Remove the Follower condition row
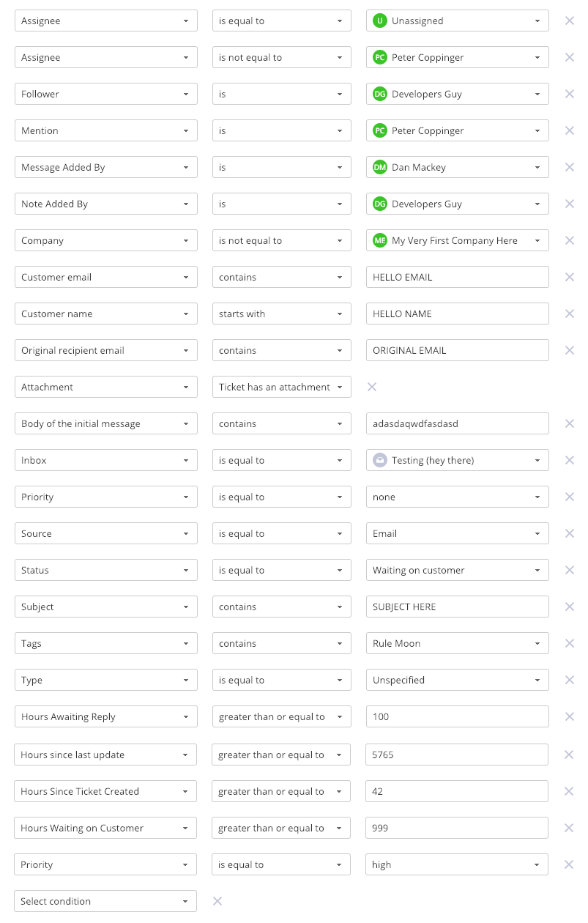The image size is (588, 923). point(569,94)
